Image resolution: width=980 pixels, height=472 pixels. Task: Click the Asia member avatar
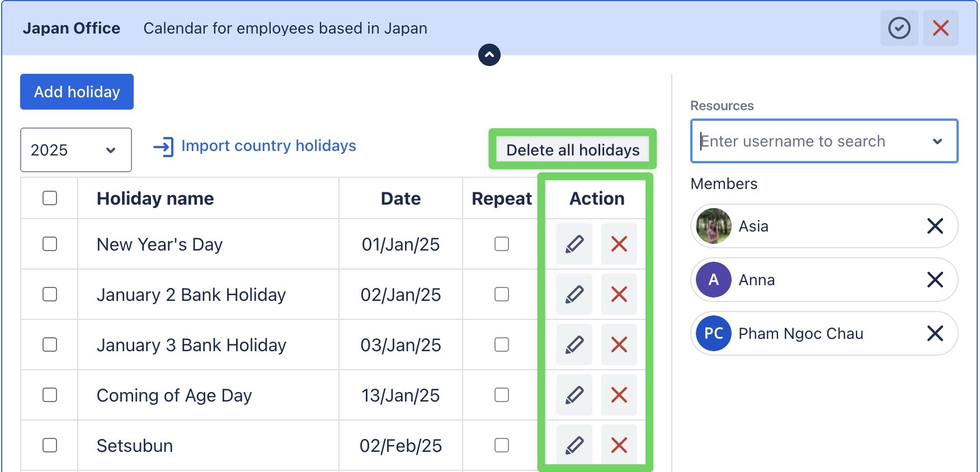click(714, 226)
